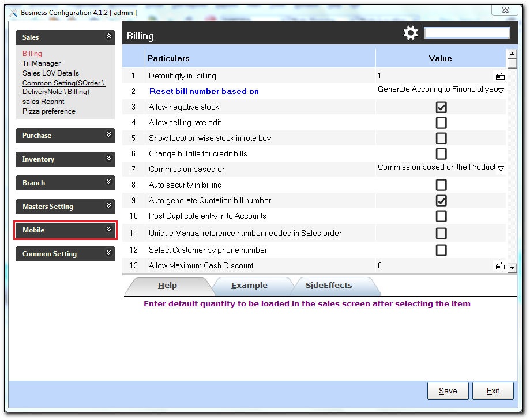
Task: Click scrollbar up arrow in settings list
Action: pyautogui.click(x=513, y=54)
